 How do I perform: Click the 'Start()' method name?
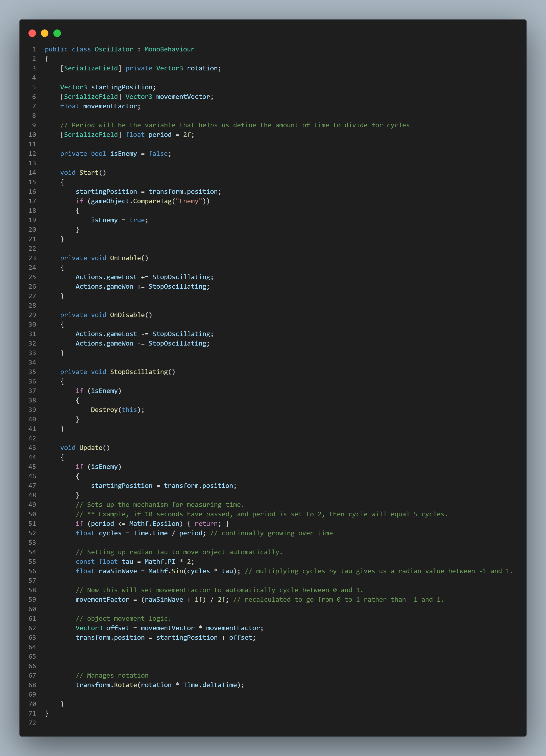[93, 173]
